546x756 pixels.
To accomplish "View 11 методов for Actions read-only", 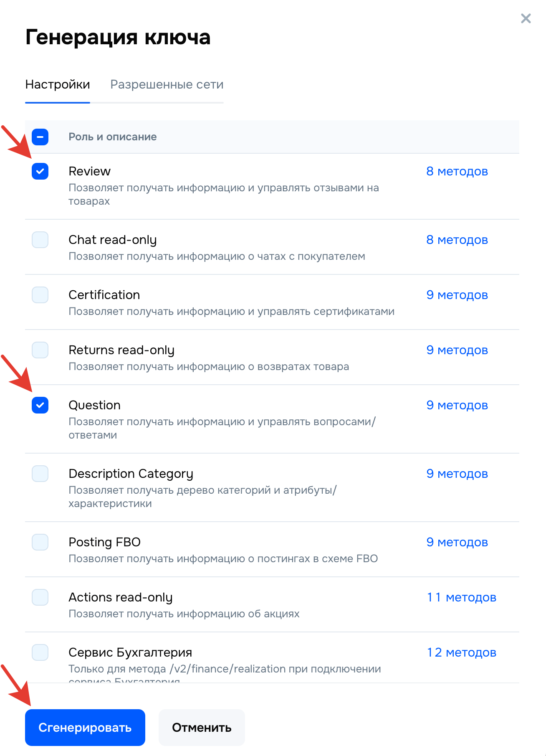I will [x=461, y=597].
